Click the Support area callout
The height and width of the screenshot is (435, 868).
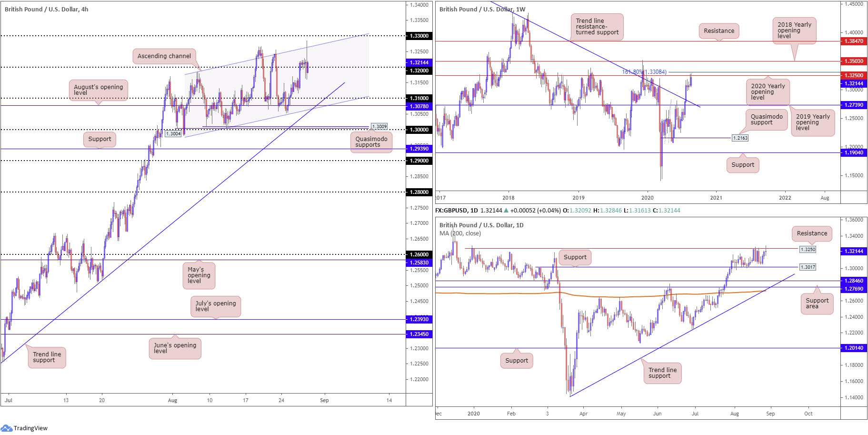click(x=817, y=303)
